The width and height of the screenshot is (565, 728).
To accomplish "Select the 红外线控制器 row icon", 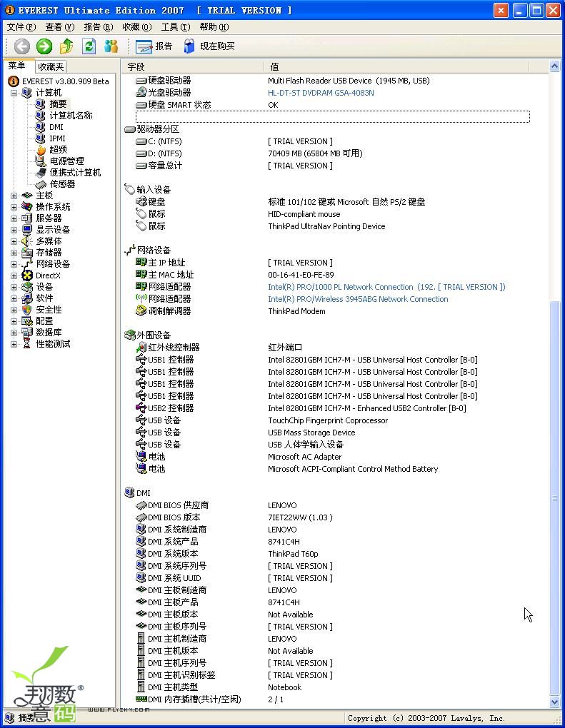I will (x=141, y=348).
